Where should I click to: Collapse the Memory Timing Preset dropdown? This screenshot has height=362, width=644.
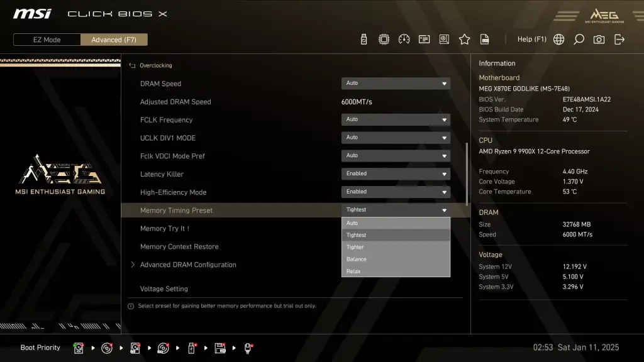(x=396, y=210)
